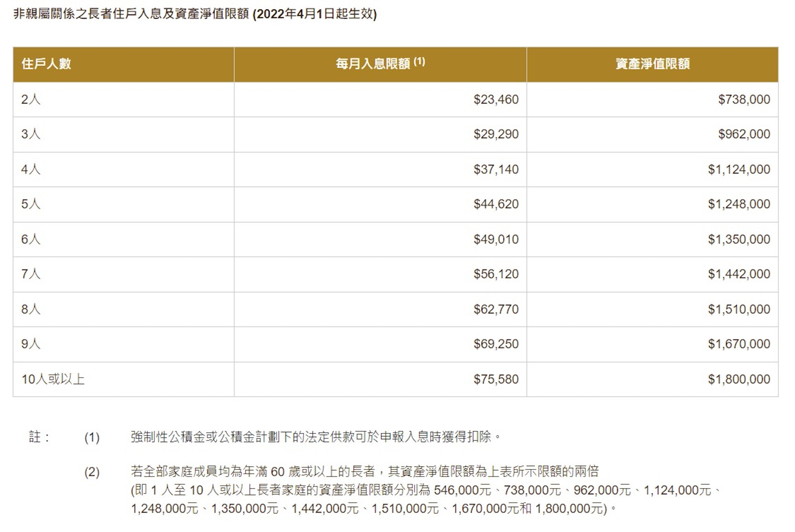
Task: Click the 10人或以上 row label
Action: click(x=53, y=379)
